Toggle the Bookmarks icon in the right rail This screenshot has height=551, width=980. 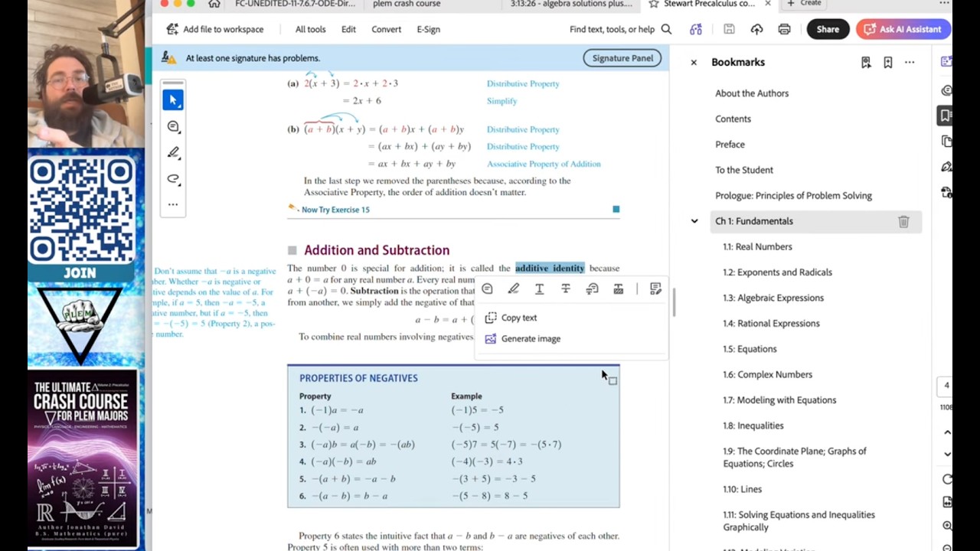(x=946, y=116)
